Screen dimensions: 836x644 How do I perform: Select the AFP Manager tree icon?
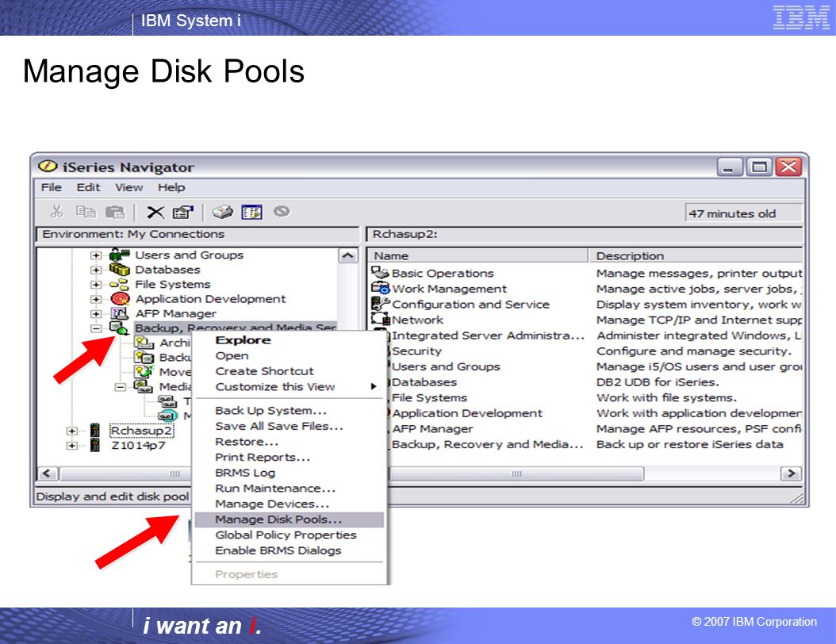(120, 313)
